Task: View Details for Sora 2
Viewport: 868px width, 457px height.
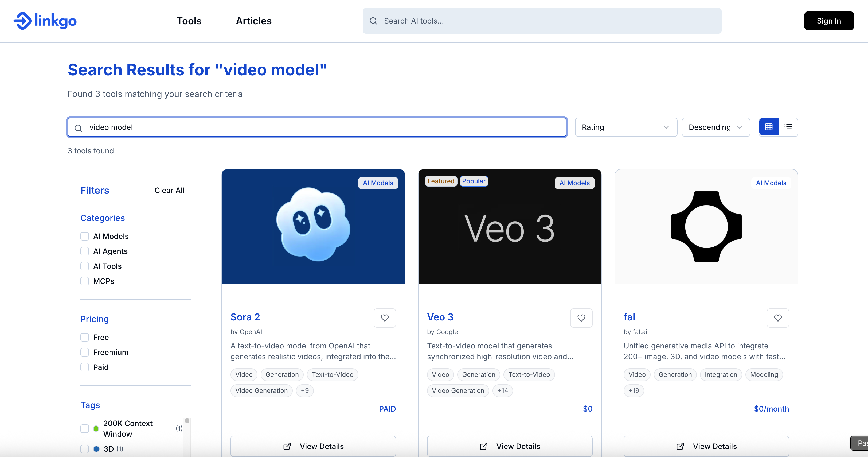Action: point(313,446)
